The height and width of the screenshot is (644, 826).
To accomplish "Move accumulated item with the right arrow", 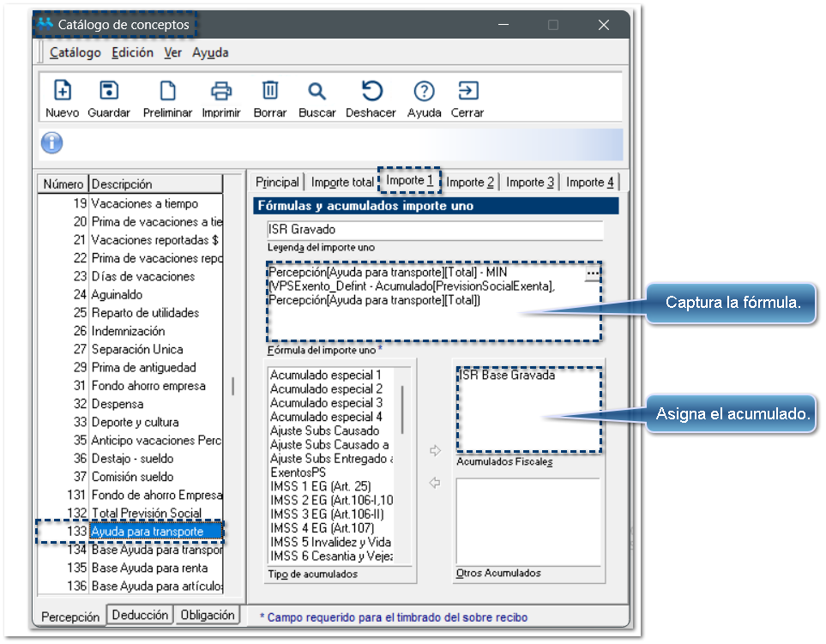I will (435, 450).
